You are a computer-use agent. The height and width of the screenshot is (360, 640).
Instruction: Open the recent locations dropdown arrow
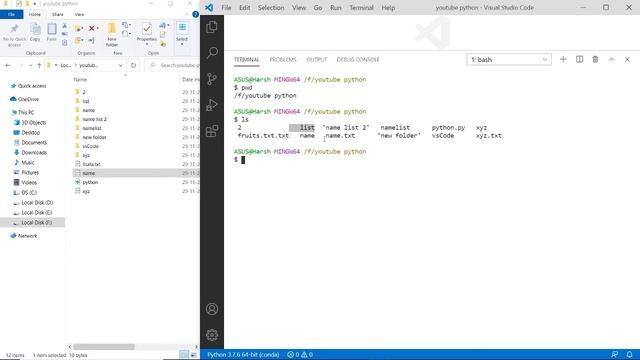30,65
